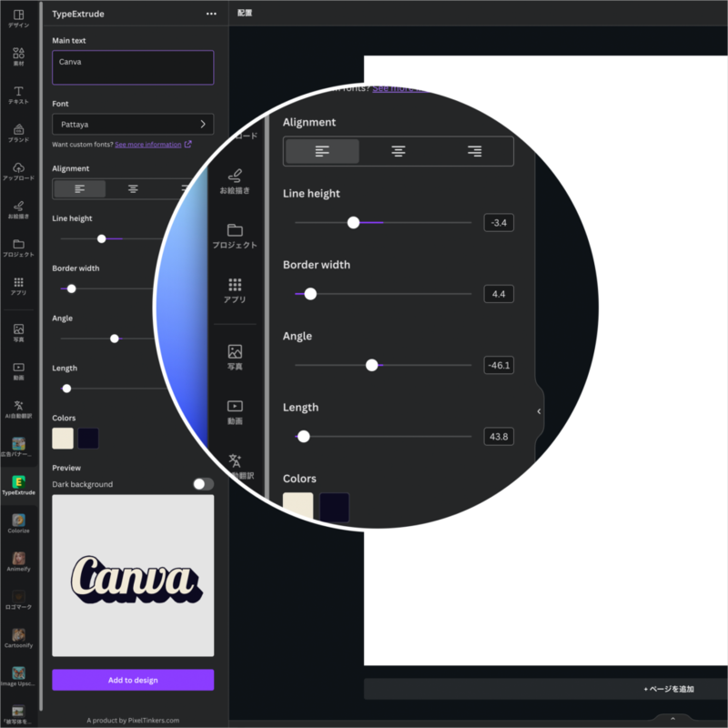The image size is (728, 728).
Task: Select left alignment in the magnified view
Action: click(322, 151)
